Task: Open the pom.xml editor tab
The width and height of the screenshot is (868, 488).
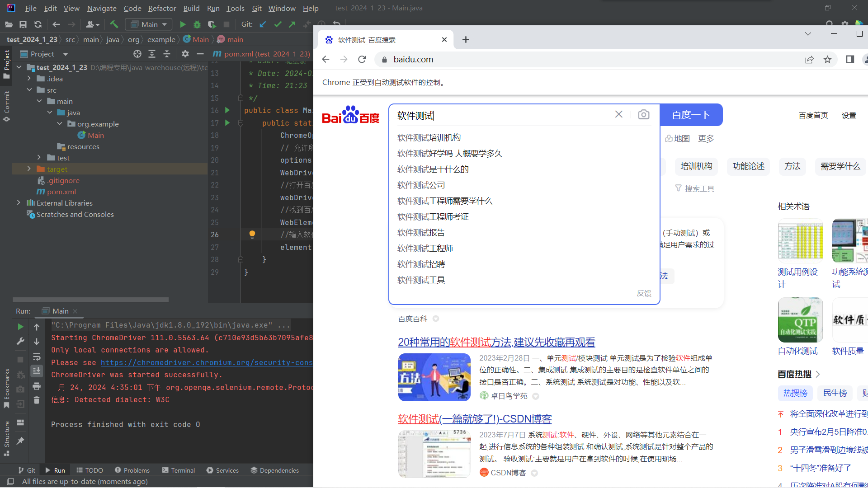Action: point(262,54)
